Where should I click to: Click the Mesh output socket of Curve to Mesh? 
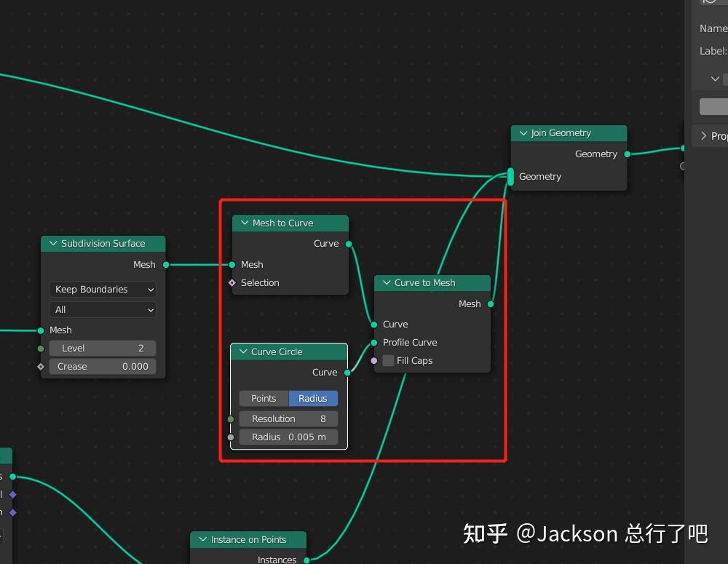(491, 304)
